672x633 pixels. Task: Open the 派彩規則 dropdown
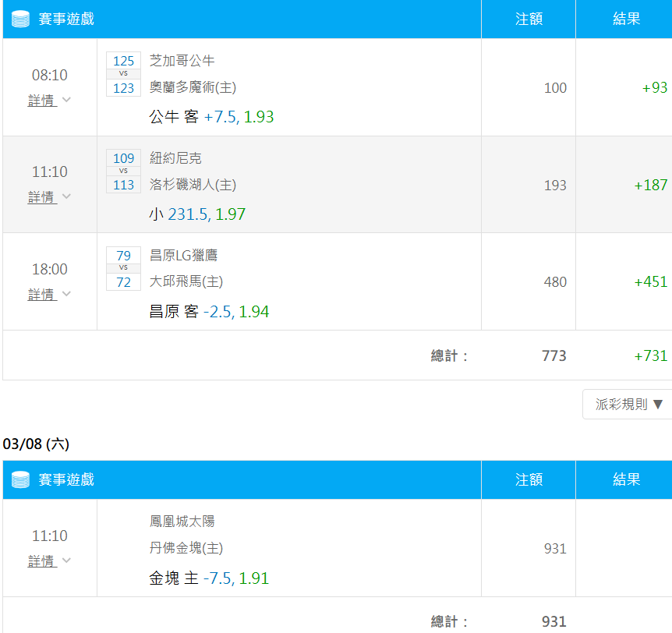[x=628, y=404]
